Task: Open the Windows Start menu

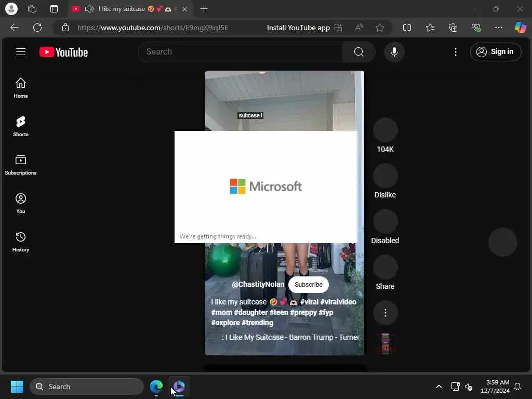Action: pyautogui.click(x=17, y=387)
